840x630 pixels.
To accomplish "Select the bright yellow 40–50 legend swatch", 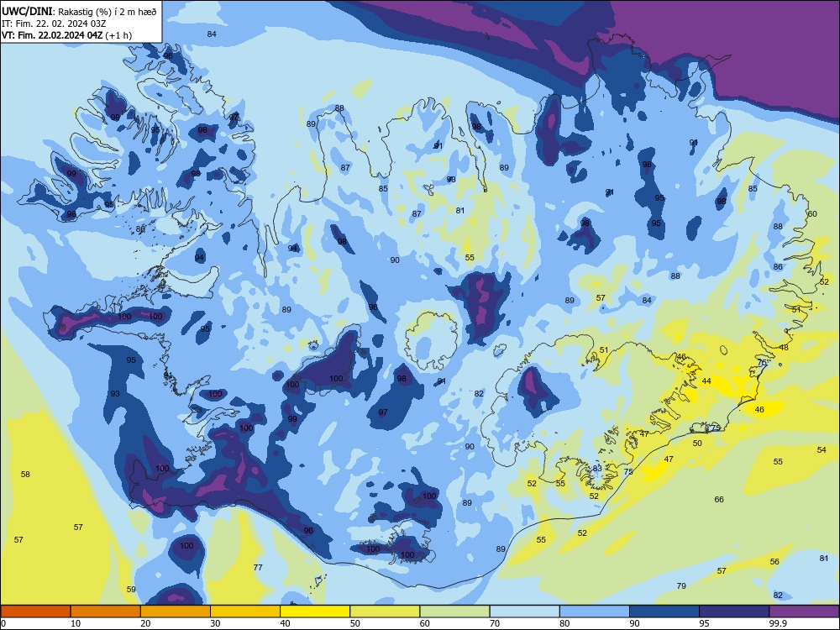I will [x=315, y=612].
